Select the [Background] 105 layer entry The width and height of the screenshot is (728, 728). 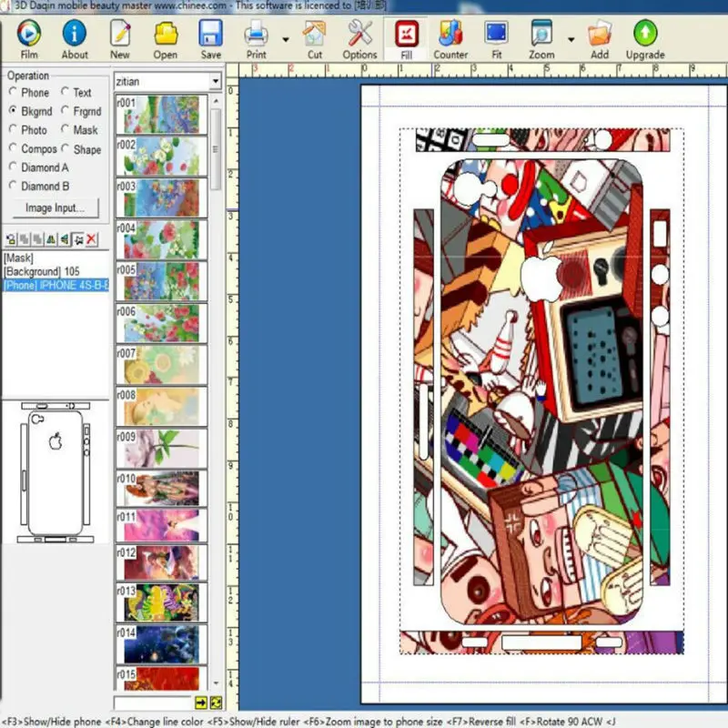42,271
